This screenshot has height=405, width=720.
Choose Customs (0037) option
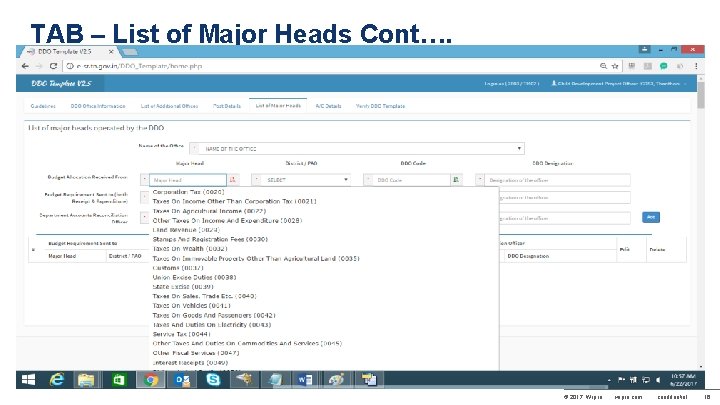(178, 268)
